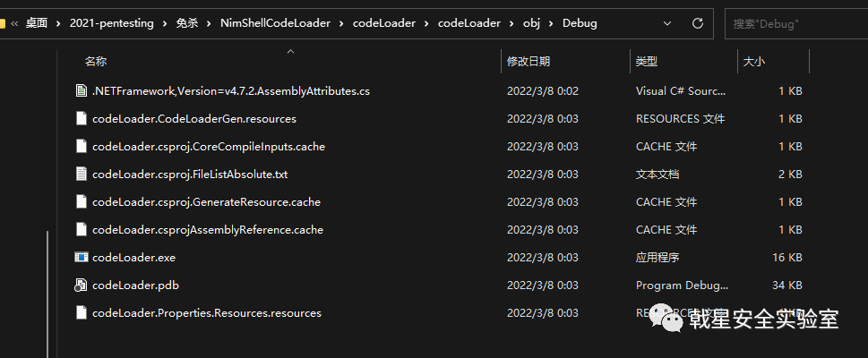Screen dimensions: 868x358
Task: Sort by 大小 column header
Action: pyautogui.click(x=754, y=62)
